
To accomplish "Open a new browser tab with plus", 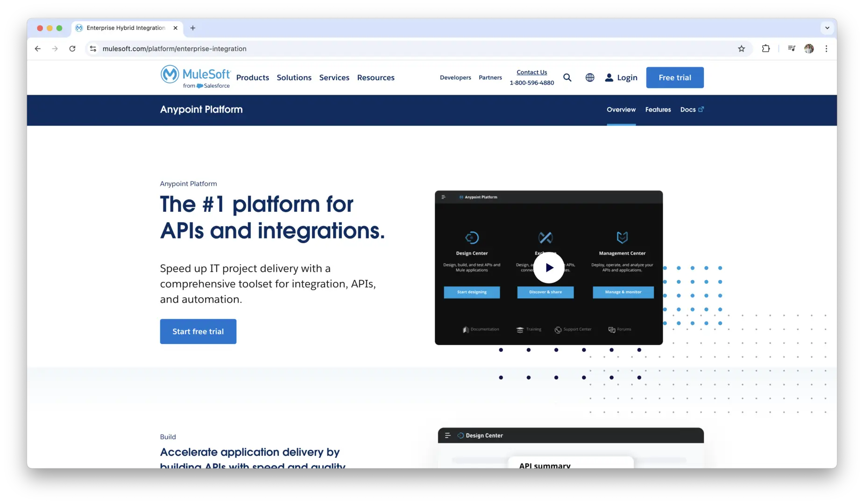I will click(193, 28).
